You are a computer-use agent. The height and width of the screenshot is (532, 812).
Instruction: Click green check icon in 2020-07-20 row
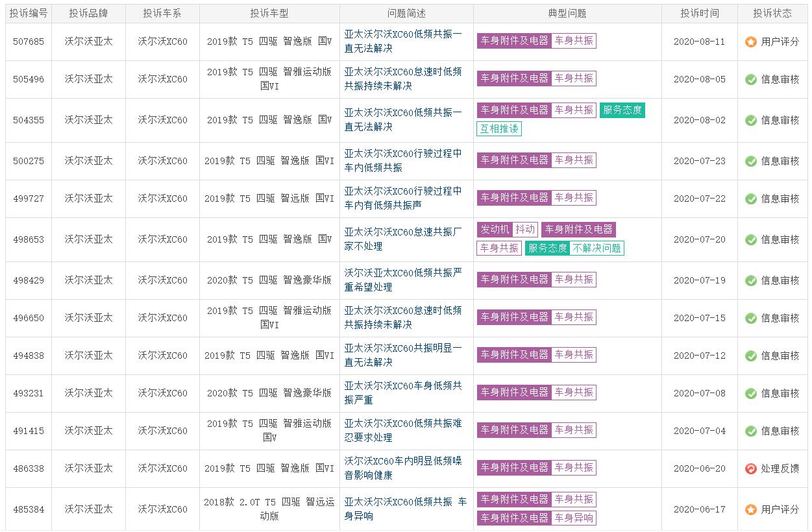pos(750,239)
